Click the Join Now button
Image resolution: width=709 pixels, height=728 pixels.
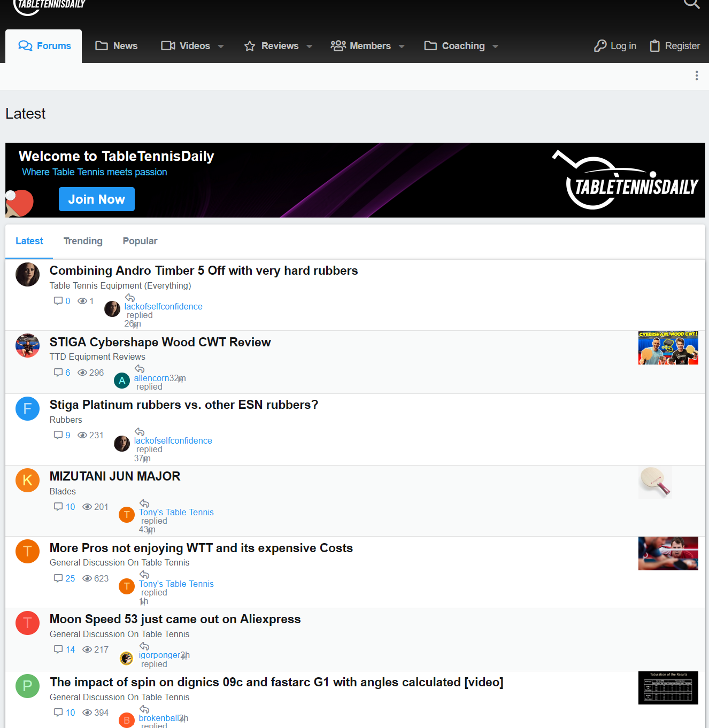point(97,199)
